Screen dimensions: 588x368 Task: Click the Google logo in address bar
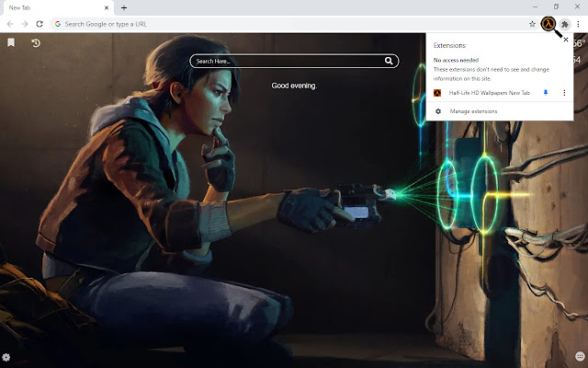click(58, 24)
